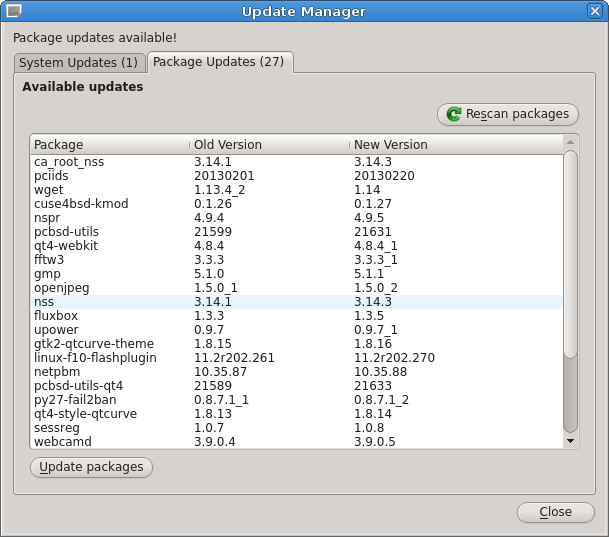The height and width of the screenshot is (537, 609).
Task: Select the webcamd package row
Action: tap(296, 441)
